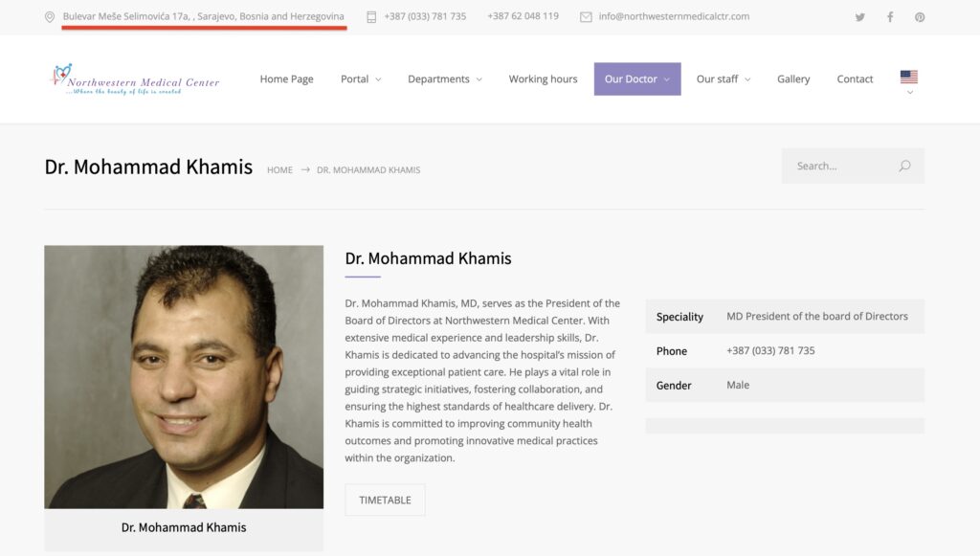Open the US flag language selector

pyautogui.click(x=908, y=78)
